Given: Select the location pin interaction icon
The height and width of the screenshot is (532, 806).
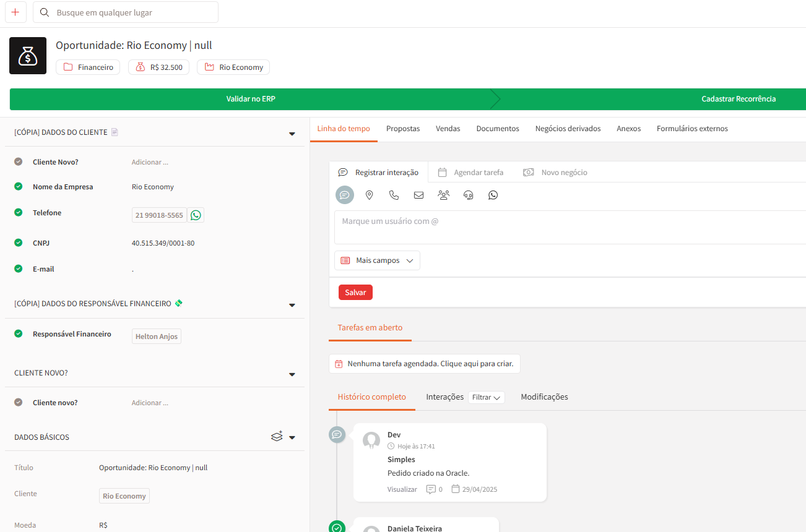Looking at the screenshot, I should tap(370, 195).
